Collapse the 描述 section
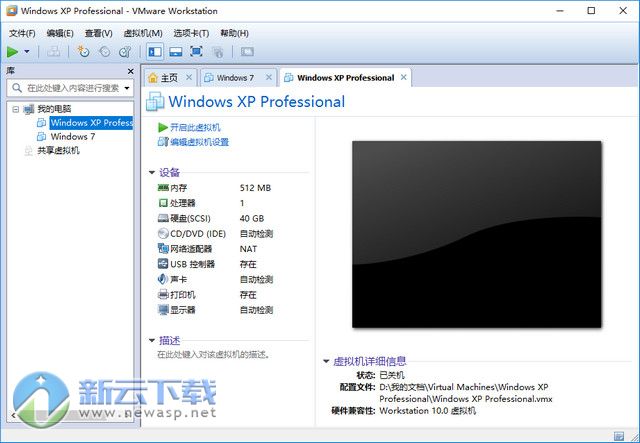The width and height of the screenshot is (640, 443). (x=152, y=340)
